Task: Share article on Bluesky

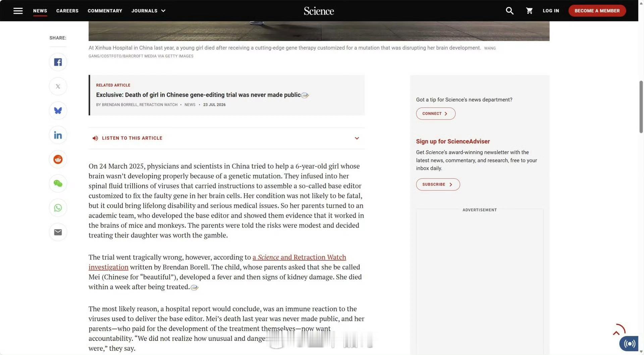Action: tap(58, 111)
